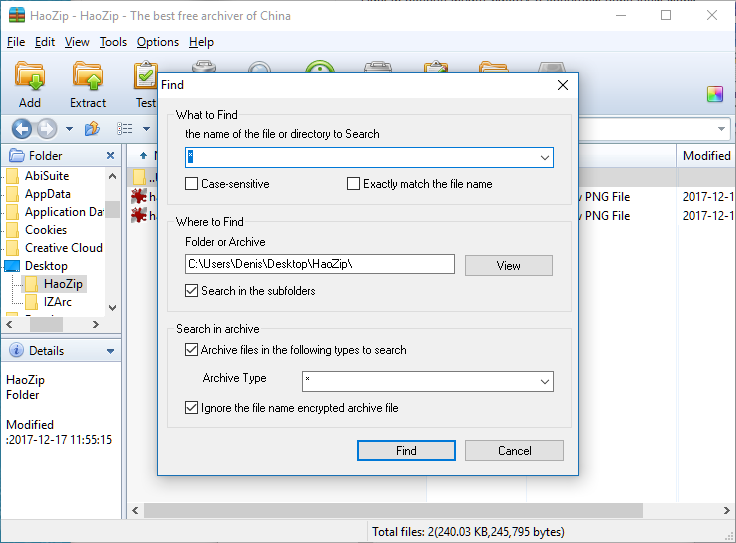Screen dimensions: 736x543
Task: Click the Cancel button
Action: click(x=514, y=451)
